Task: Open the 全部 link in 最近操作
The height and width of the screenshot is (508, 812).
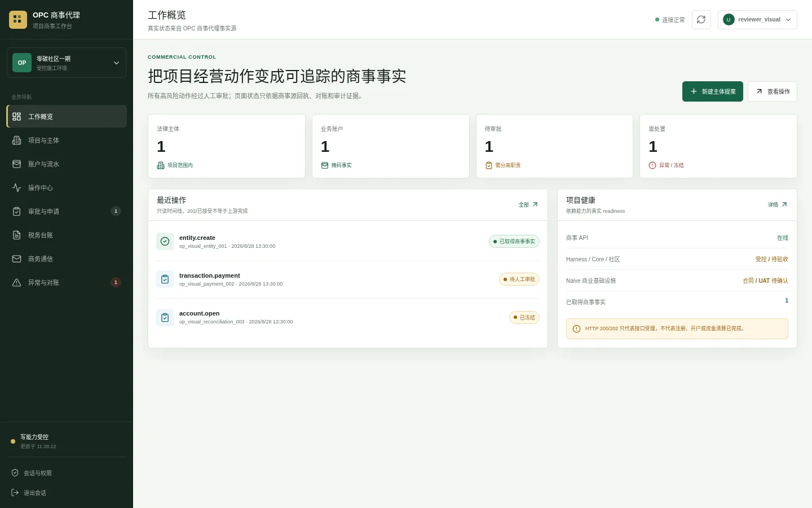Action: [x=528, y=205]
